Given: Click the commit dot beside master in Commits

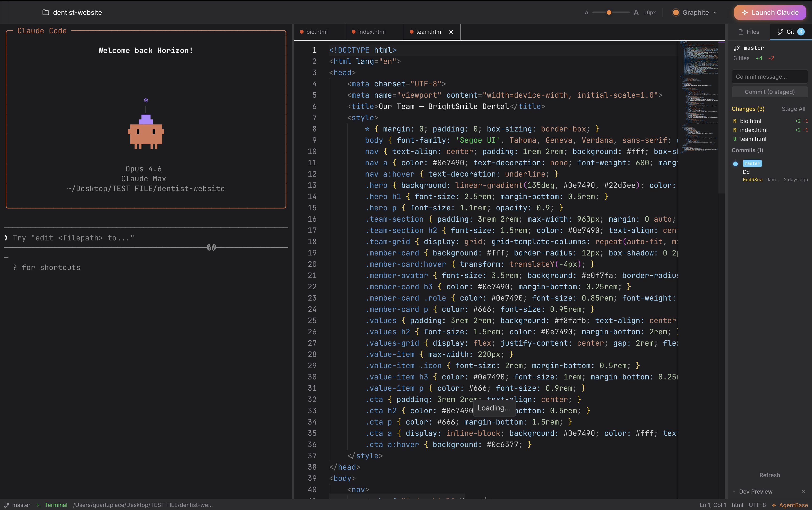Looking at the screenshot, I should (x=735, y=164).
